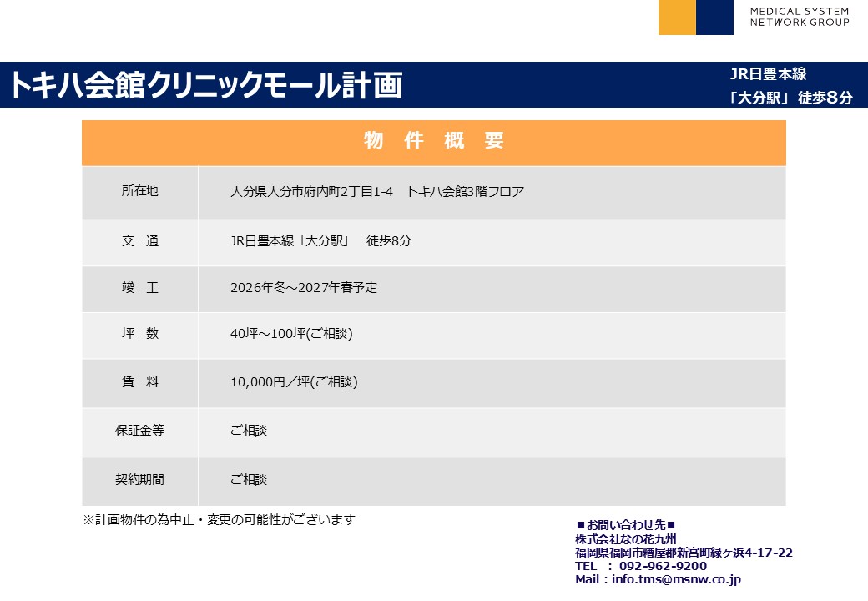Click the 物件概要 table header
Viewport: 868px width, 601px height.
coord(433,142)
